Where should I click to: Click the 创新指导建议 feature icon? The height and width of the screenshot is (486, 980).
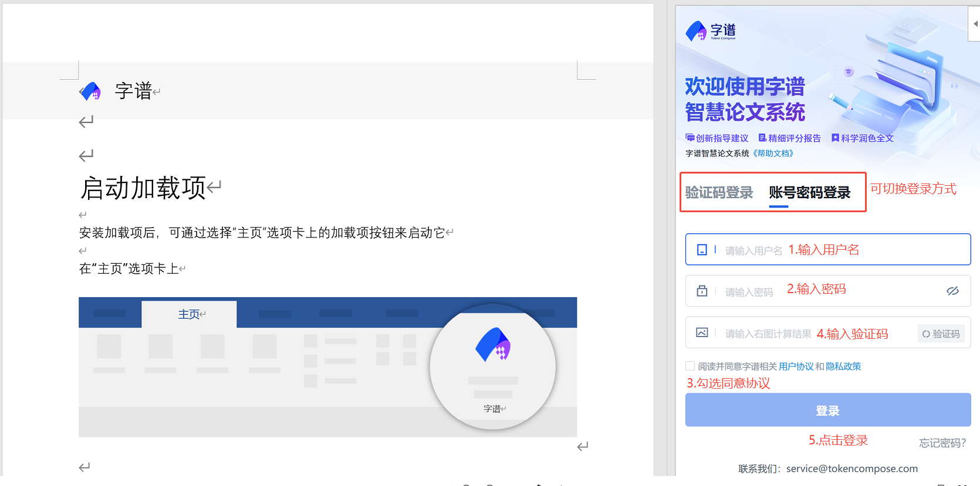coord(690,138)
